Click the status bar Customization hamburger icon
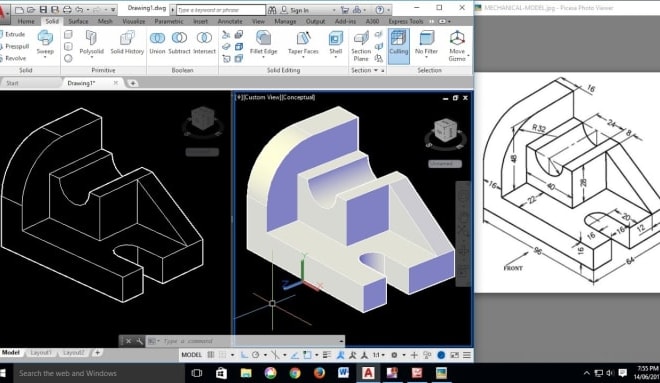This screenshot has height=383, width=660. (x=467, y=355)
